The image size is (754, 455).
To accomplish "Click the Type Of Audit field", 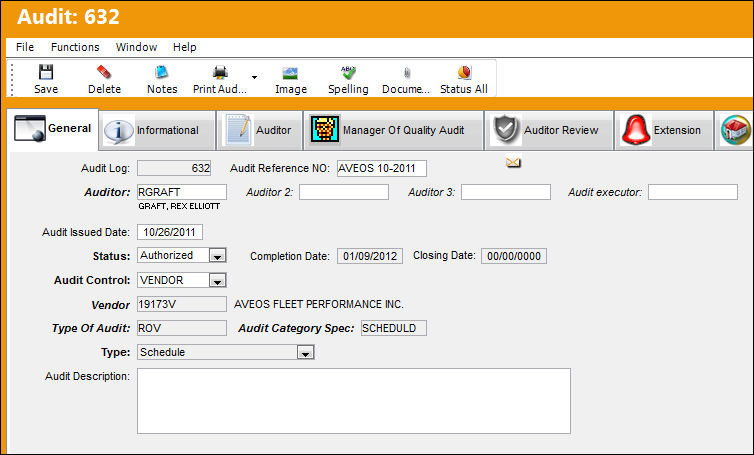I will (182, 329).
